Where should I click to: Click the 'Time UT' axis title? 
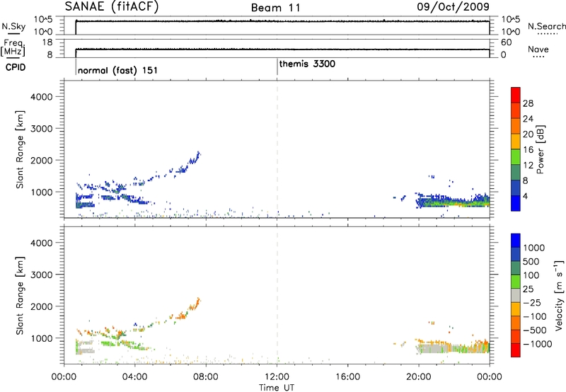(277, 388)
